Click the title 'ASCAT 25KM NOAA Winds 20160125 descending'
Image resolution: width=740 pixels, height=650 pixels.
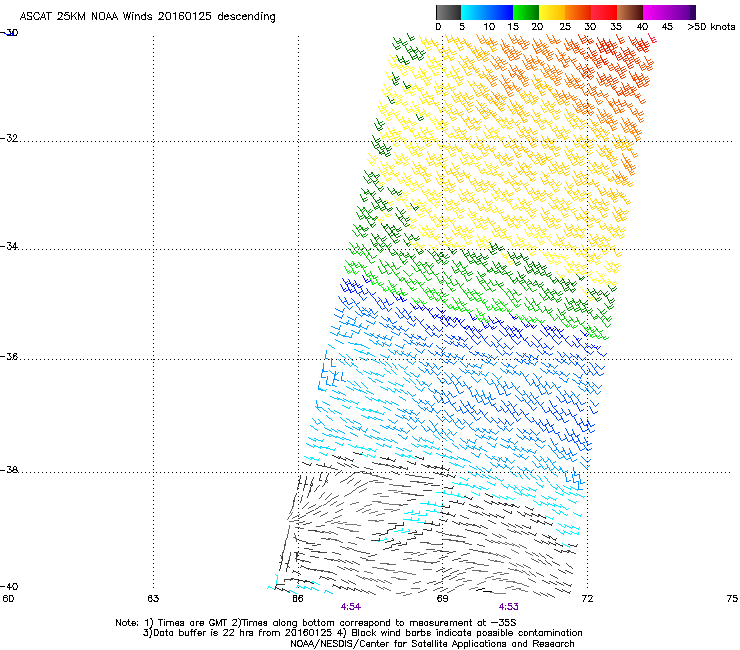148,17
